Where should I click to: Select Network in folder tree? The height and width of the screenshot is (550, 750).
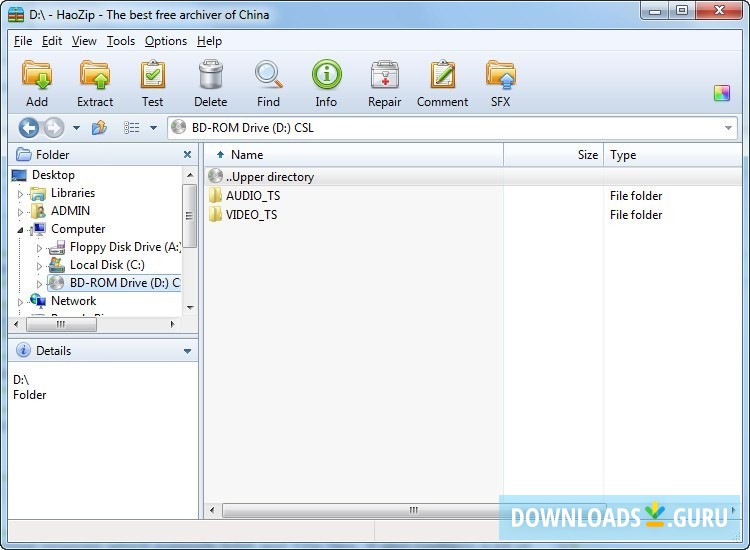73,301
